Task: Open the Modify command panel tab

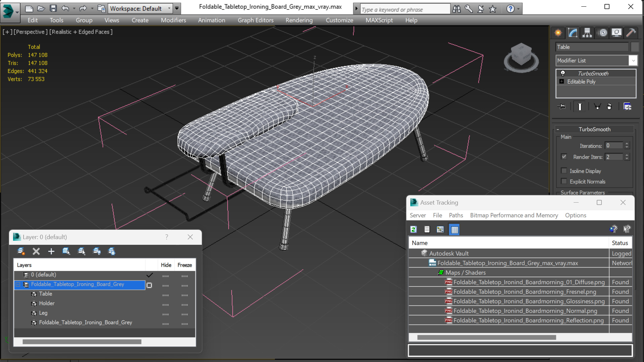Action: click(573, 32)
